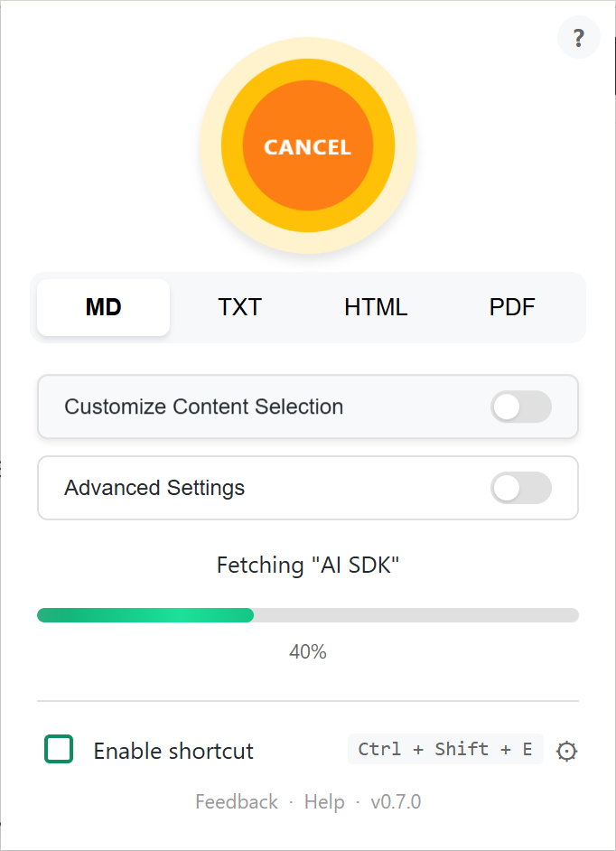Keep the MD format selected

103,307
